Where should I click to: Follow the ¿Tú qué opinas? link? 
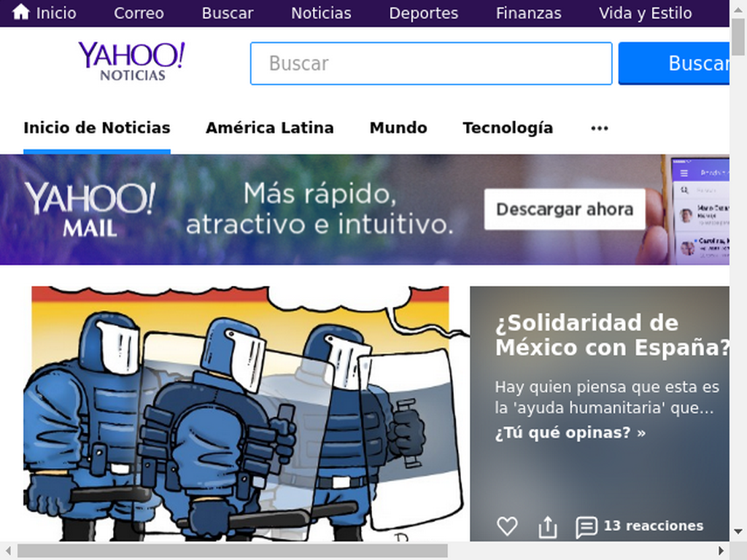click(570, 432)
